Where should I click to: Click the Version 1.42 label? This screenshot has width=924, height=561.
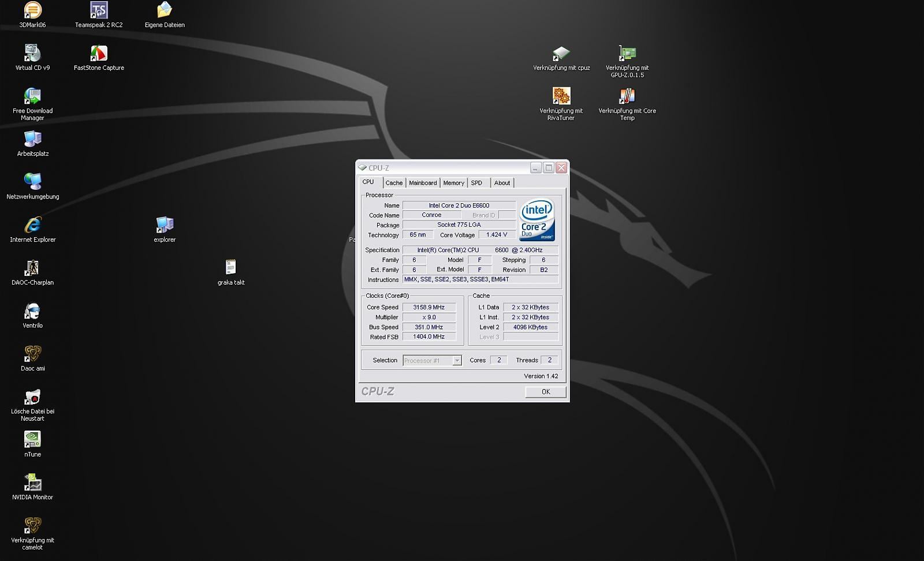pyautogui.click(x=541, y=376)
